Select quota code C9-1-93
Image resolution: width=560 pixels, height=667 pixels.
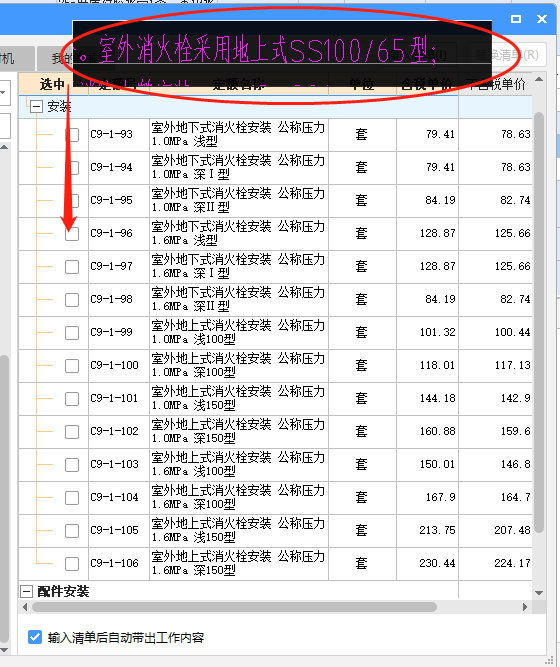111,134
